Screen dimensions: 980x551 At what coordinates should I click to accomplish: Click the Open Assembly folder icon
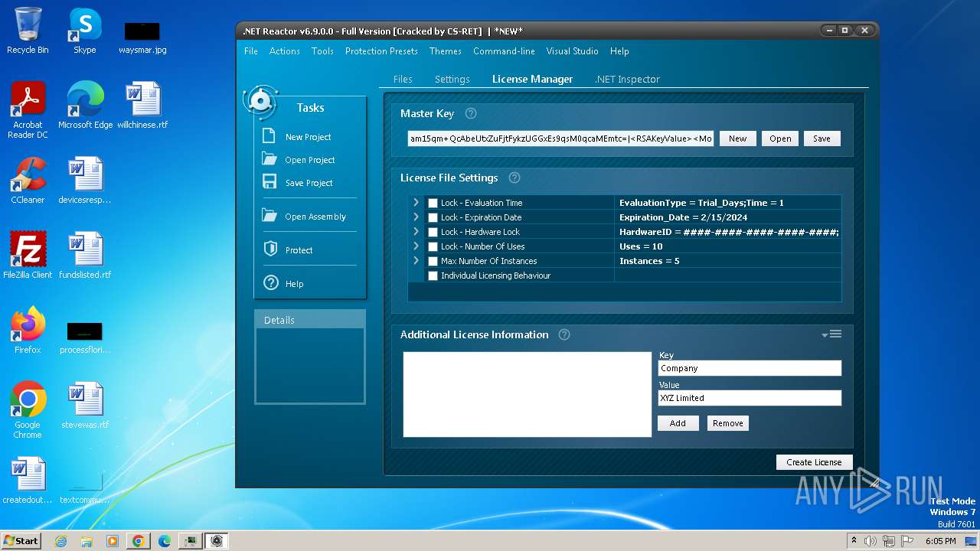click(x=269, y=216)
